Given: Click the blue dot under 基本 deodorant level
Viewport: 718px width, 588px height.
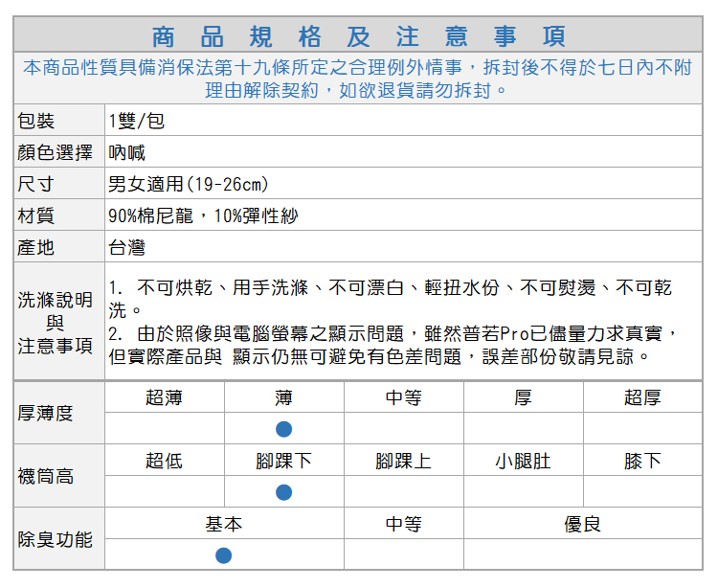Looking at the screenshot, I should pyautogui.click(x=223, y=555).
